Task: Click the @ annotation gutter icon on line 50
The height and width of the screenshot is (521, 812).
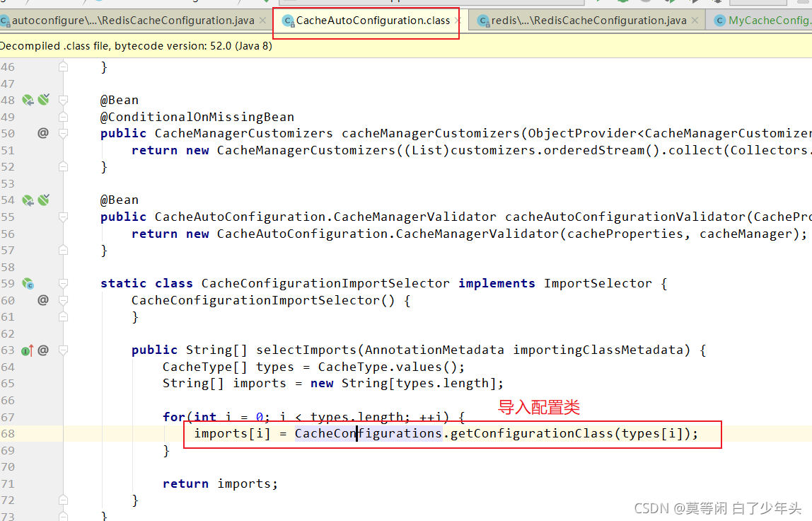Action: [x=43, y=133]
